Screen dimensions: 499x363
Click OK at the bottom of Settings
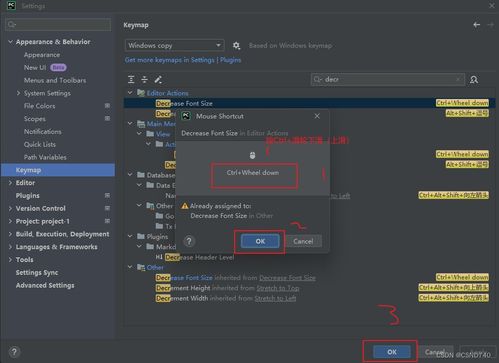pyautogui.click(x=392, y=352)
